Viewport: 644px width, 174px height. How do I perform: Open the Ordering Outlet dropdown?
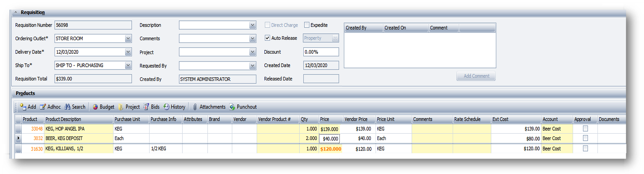pos(128,38)
